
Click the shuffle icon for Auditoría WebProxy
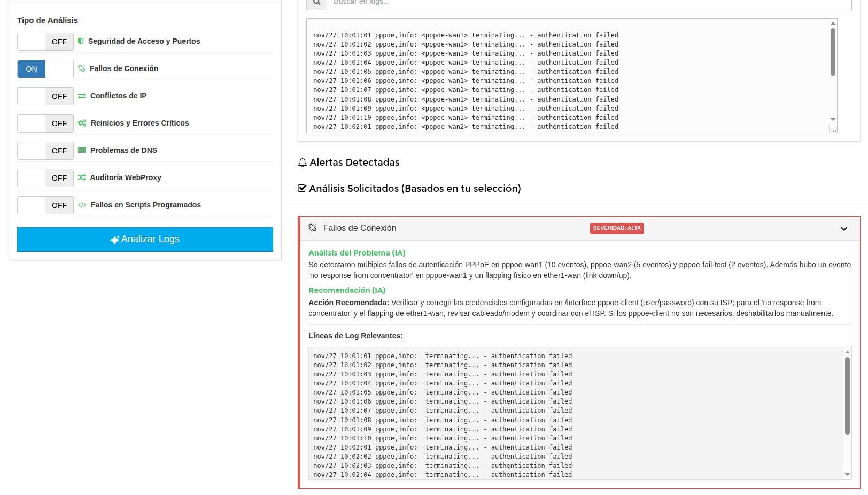tap(82, 177)
